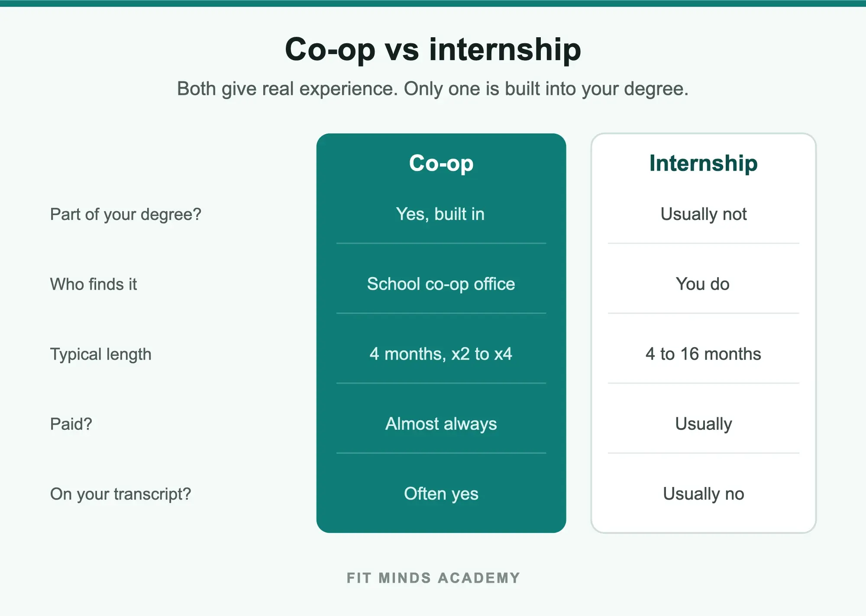
Task: Click the 'Often yes' co-op cell
Action: point(441,494)
